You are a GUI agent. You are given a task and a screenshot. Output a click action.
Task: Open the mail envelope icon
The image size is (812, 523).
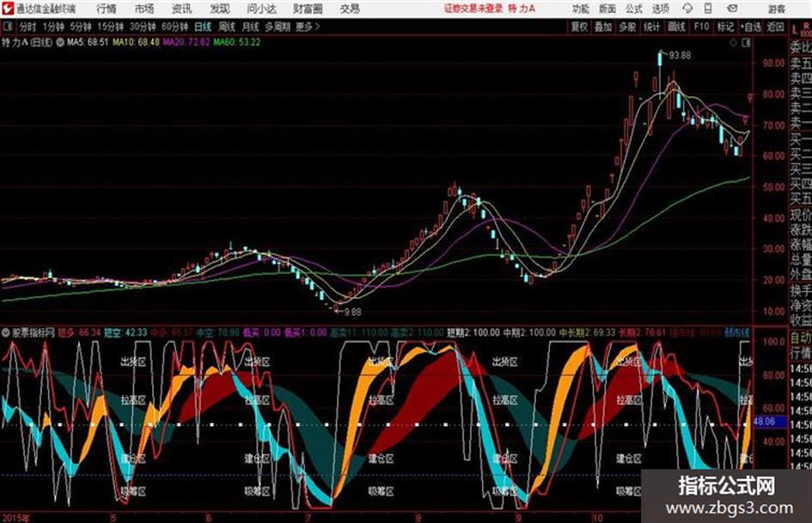pos(732,9)
